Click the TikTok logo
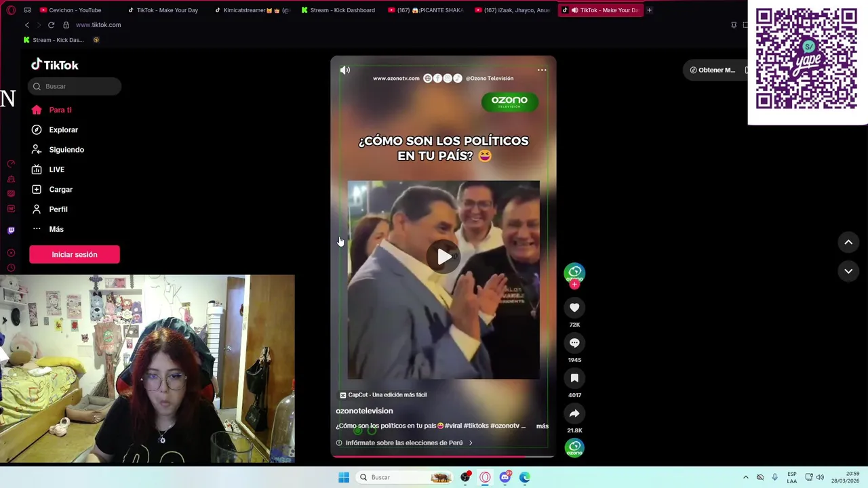The width and height of the screenshot is (868, 488). point(55,65)
